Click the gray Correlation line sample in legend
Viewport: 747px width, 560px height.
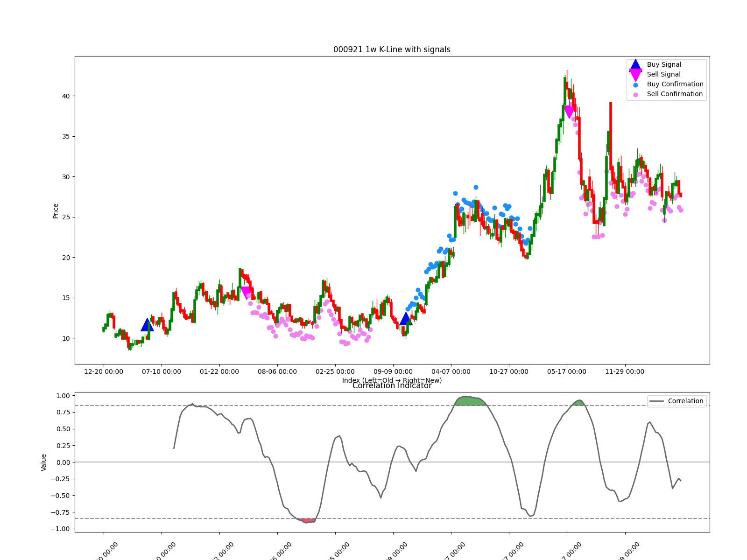point(656,401)
